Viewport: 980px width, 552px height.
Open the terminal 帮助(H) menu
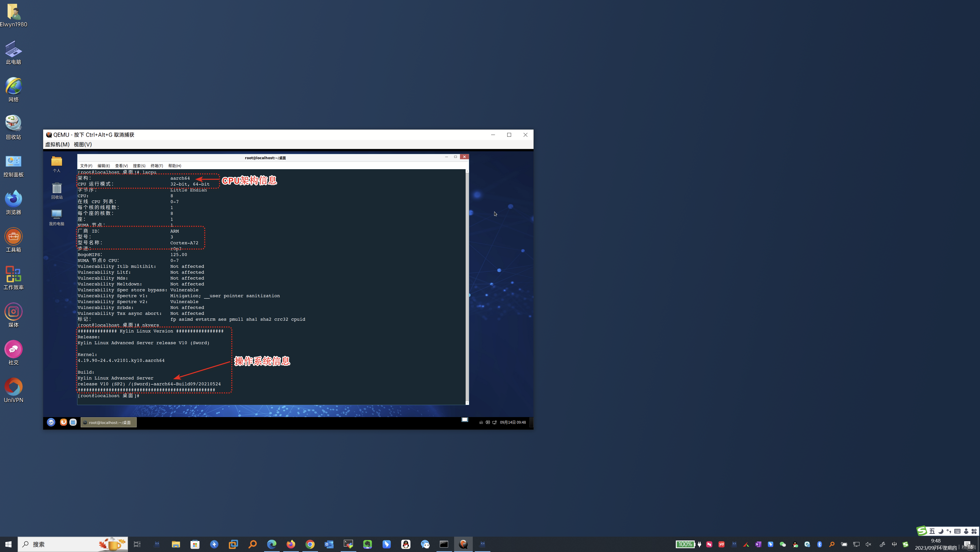pos(175,166)
